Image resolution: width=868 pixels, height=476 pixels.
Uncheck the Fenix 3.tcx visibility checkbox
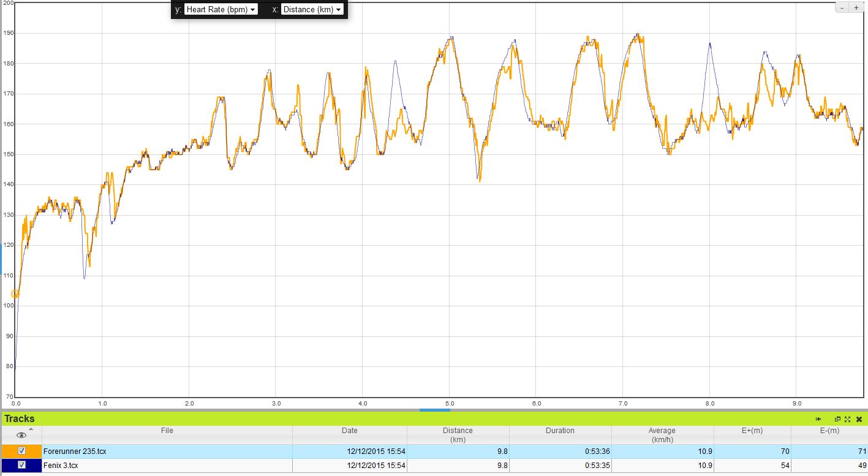[22, 466]
